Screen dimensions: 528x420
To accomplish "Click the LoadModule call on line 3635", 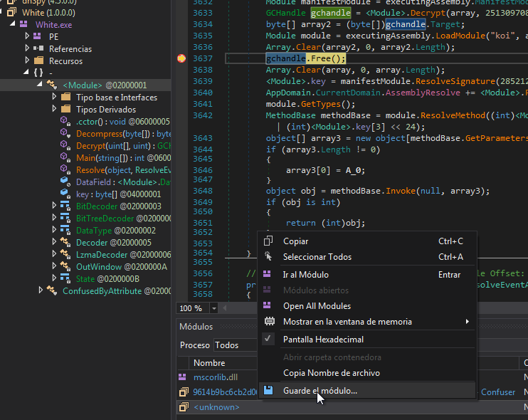I will [460, 36].
